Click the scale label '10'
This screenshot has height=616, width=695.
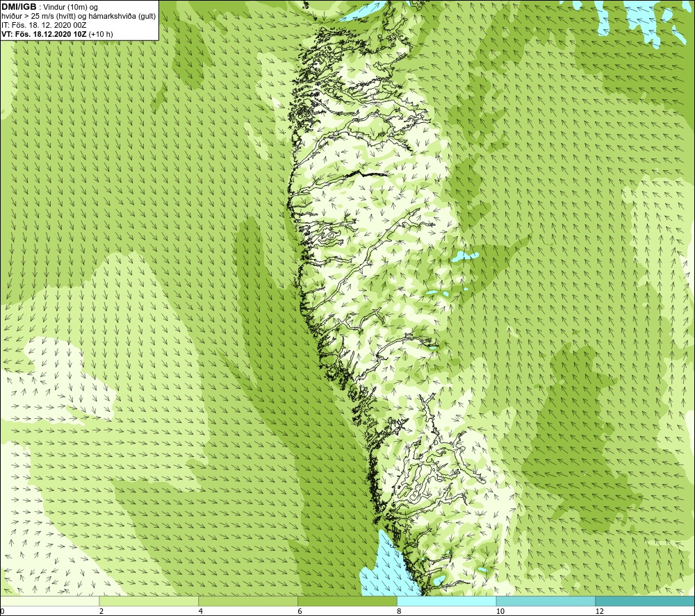[x=500, y=611]
